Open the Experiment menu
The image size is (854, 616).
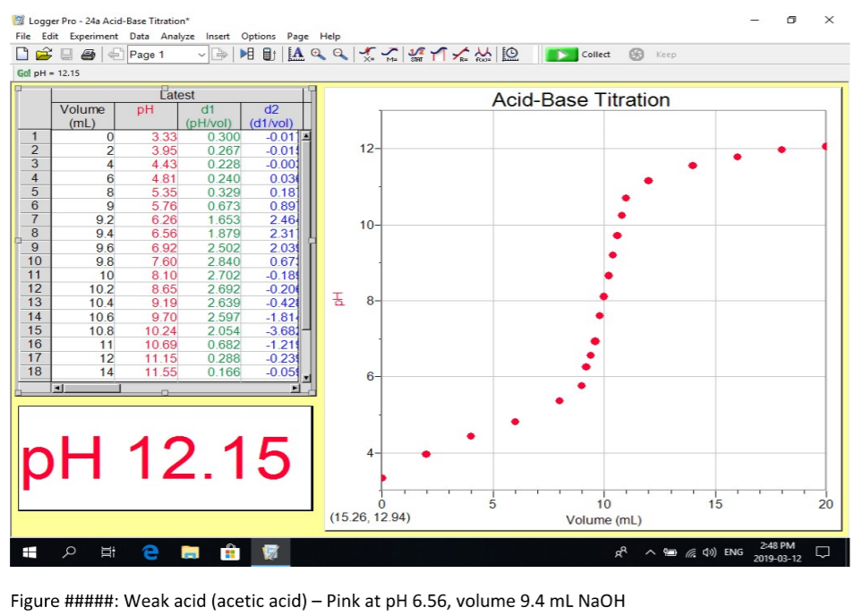[x=94, y=36]
